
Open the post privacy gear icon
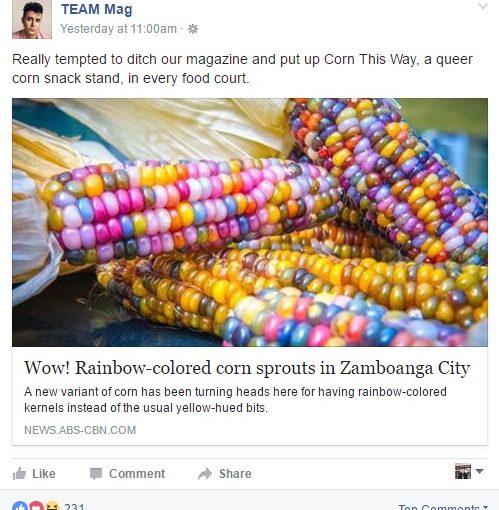point(193,29)
